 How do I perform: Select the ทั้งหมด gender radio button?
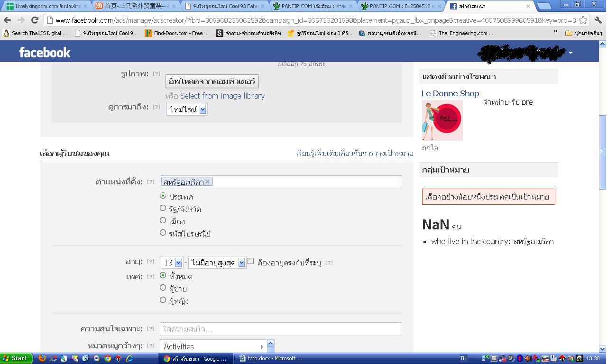163,275
